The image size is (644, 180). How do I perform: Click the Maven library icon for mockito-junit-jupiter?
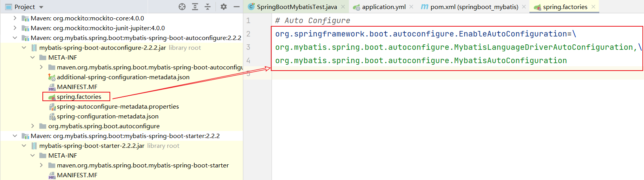pyautogui.click(x=26, y=28)
